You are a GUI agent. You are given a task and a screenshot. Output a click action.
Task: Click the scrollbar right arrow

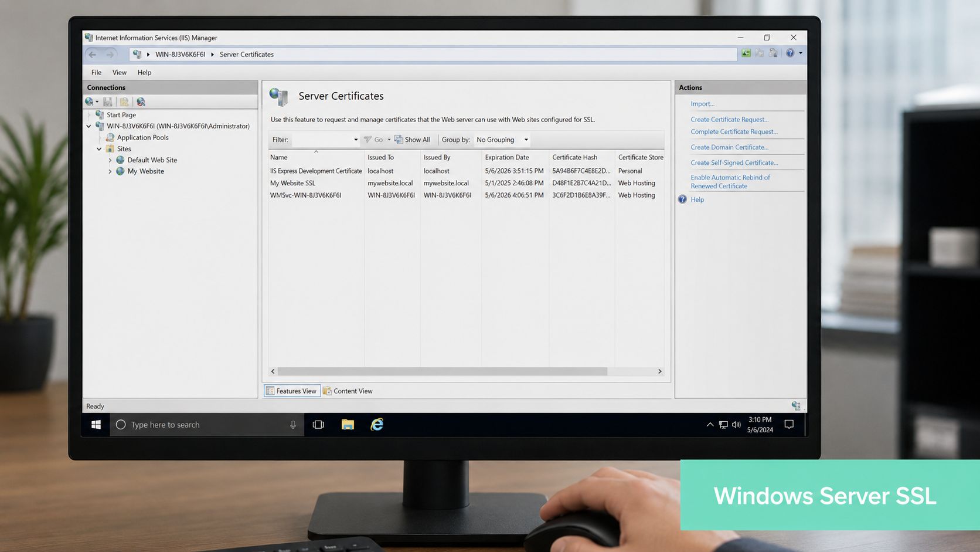click(659, 371)
